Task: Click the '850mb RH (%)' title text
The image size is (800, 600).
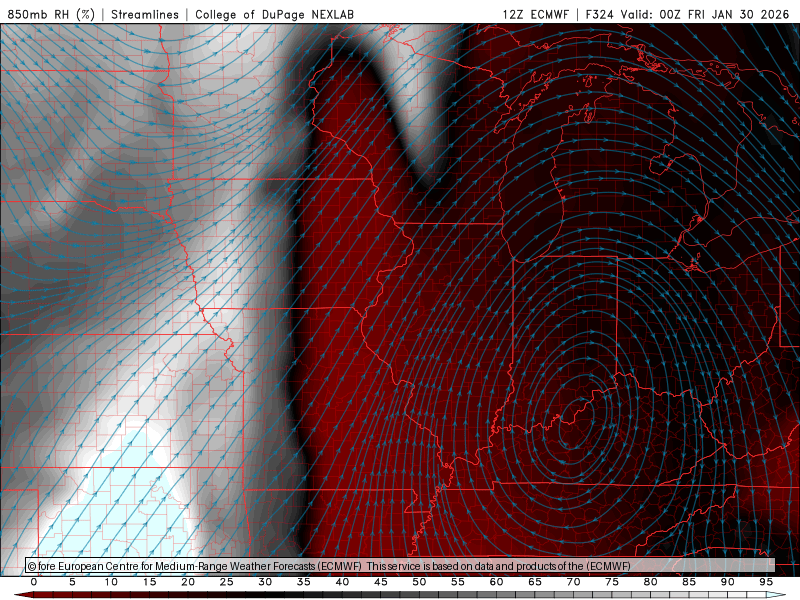Action: (x=51, y=14)
